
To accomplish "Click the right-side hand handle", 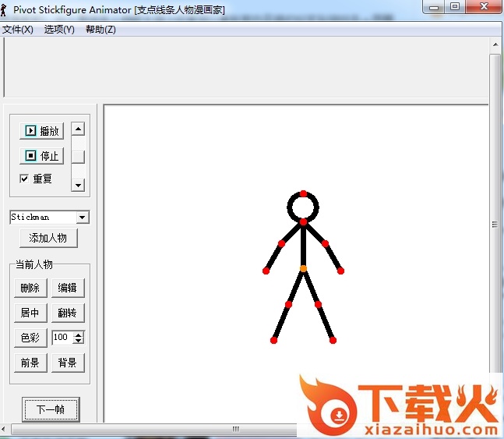I will (x=340, y=271).
